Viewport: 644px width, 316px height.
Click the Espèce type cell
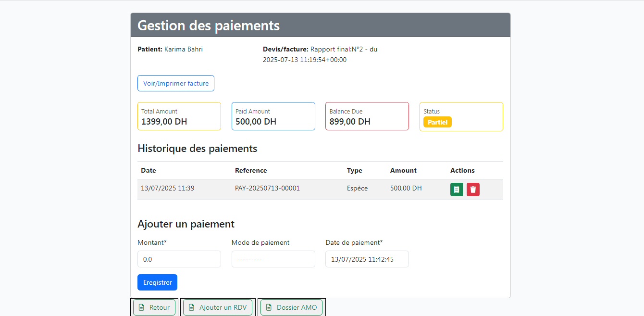(x=357, y=188)
